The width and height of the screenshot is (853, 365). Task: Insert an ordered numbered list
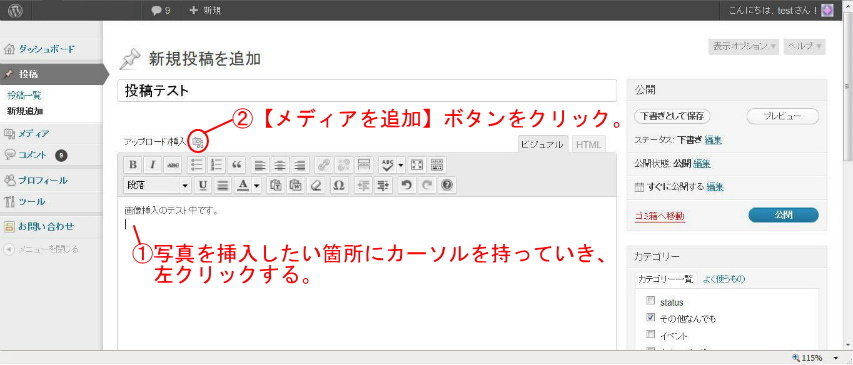(x=217, y=164)
